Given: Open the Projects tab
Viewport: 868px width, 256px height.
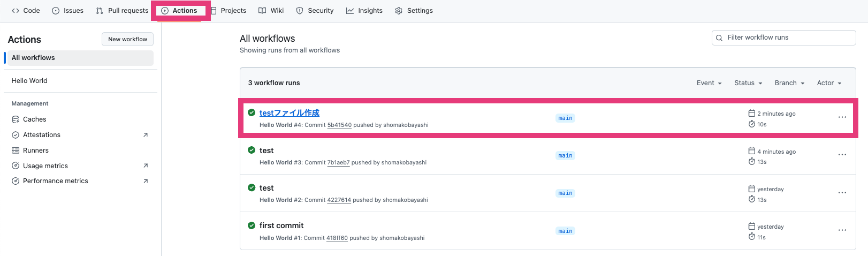Looking at the screenshot, I should pos(229,11).
